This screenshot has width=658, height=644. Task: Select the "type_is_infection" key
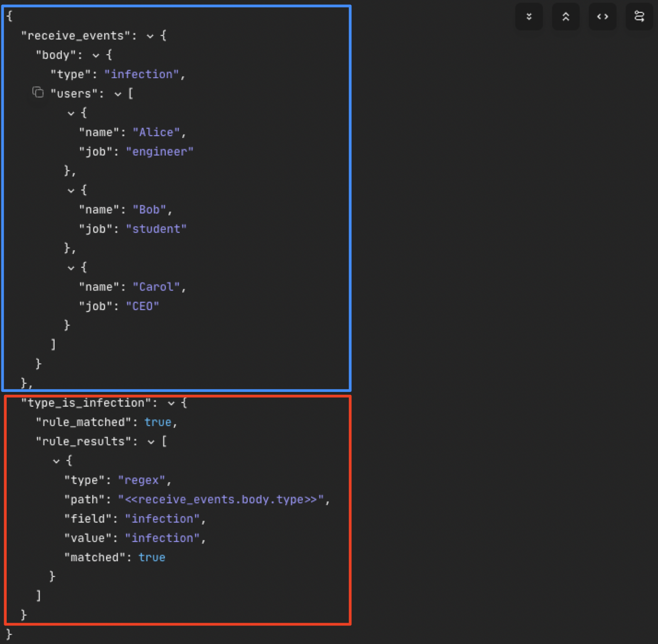click(x=86, y=403)
